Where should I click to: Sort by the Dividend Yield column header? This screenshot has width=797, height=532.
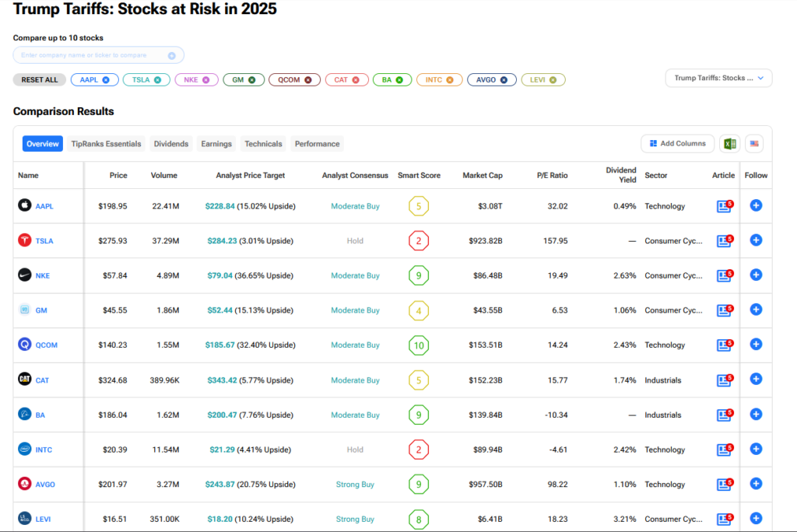tap(621, 175)
